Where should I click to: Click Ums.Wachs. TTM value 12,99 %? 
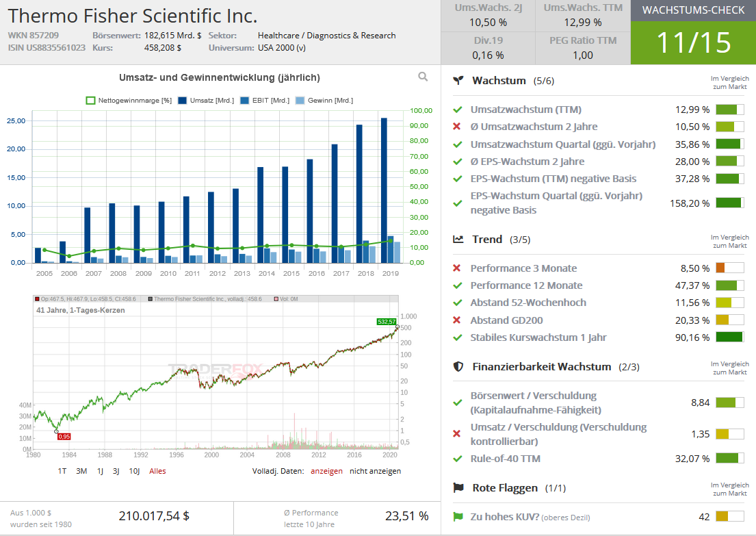tap(583, 22)
